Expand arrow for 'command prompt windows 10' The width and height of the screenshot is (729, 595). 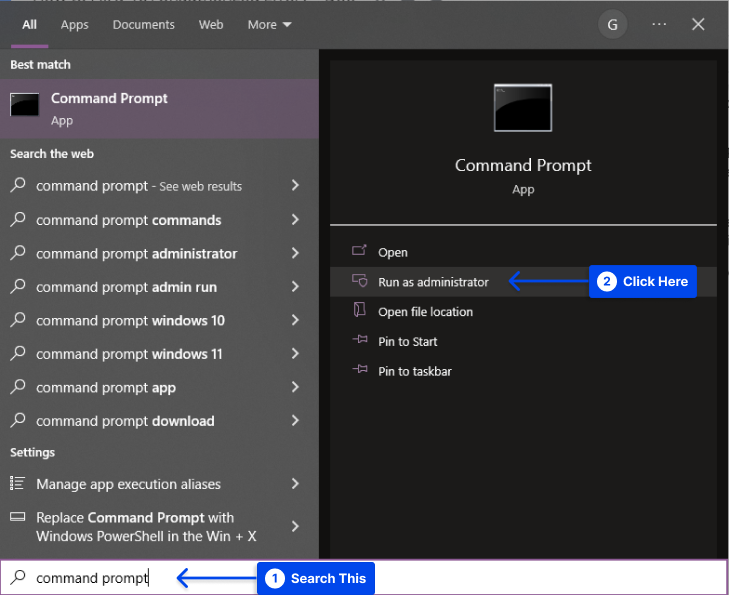295,320
